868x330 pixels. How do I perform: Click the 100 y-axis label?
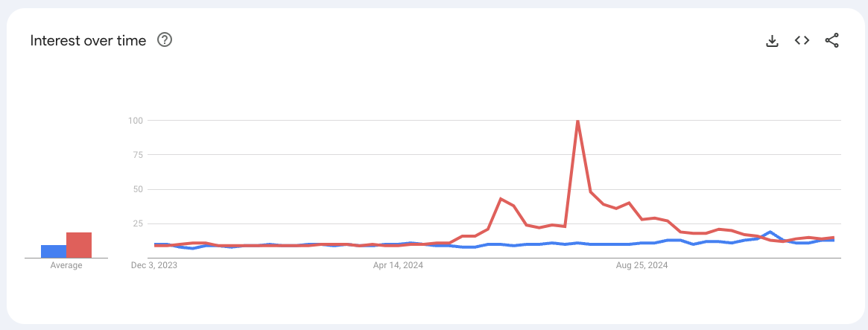[136, 120]
